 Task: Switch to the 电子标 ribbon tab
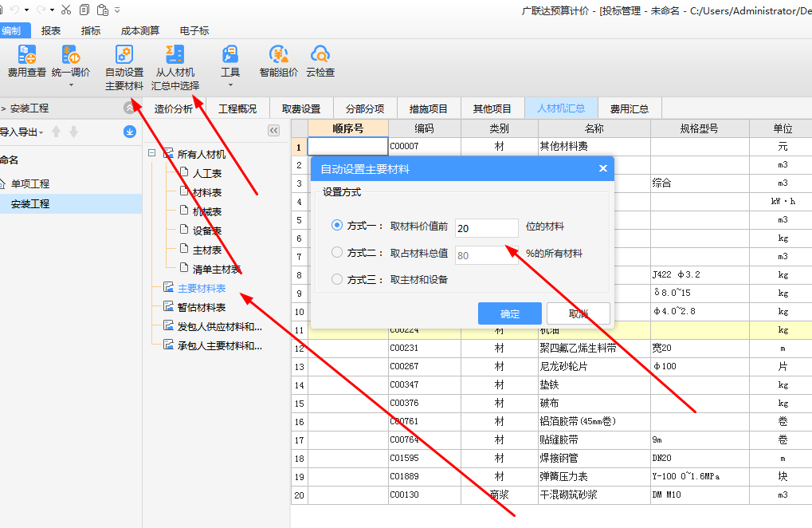(x=194, y=30)
